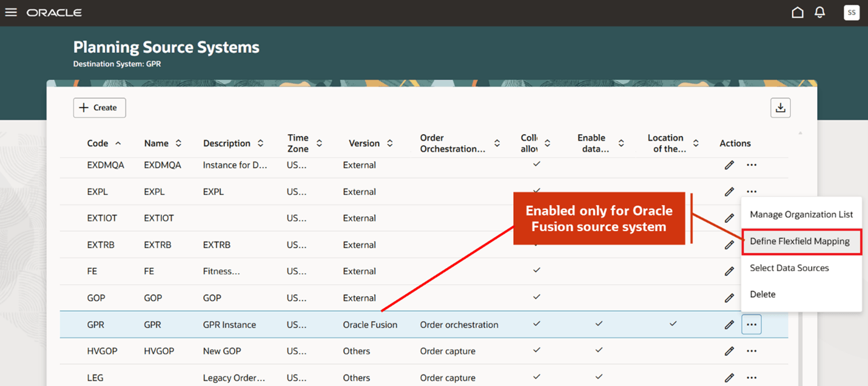Open more actions for EXPL row

coord(752,191)
